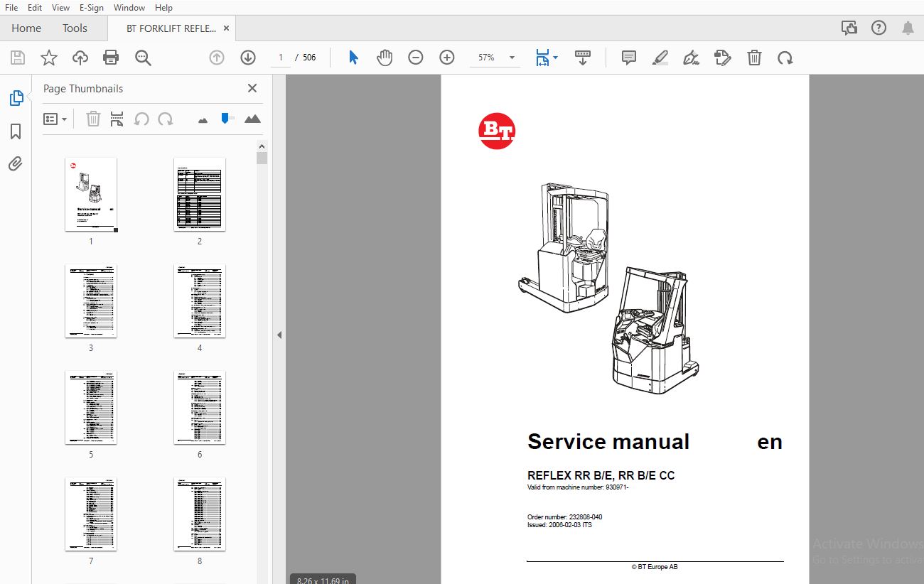
Task: Go to next page arrow
Action: click(x=248, y=58)
